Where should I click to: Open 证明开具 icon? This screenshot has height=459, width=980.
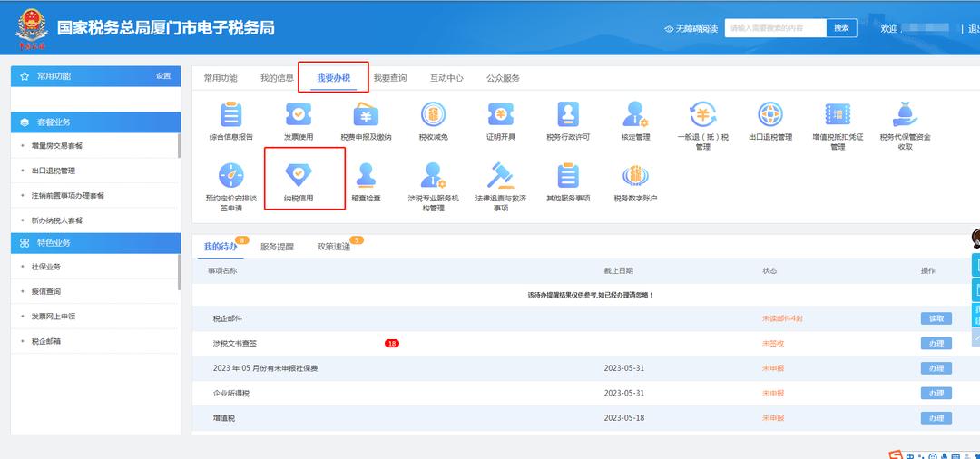pos(501,115)
